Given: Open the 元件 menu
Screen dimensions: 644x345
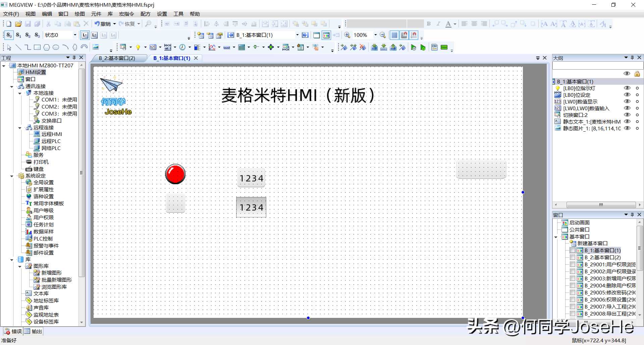Looking at the screenshot, I should [96, 14].
